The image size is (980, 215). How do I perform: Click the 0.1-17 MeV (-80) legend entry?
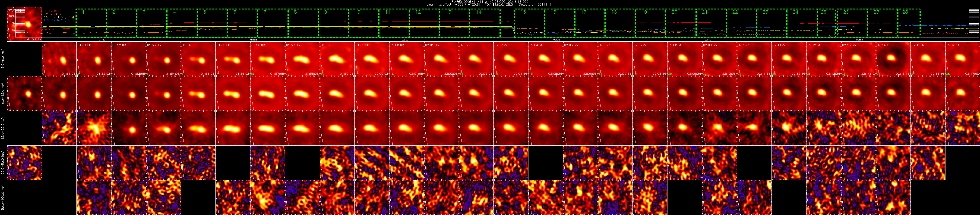tap(59, 20)
